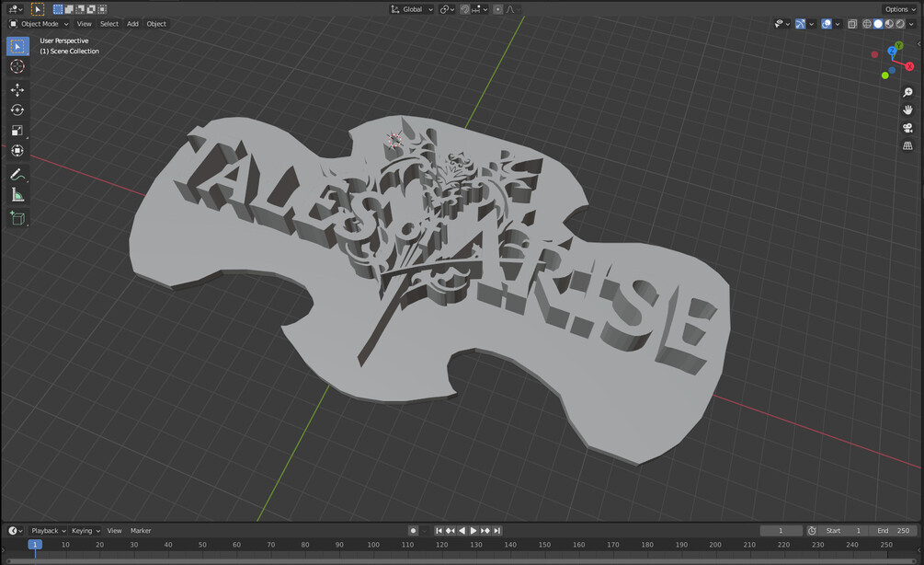
Task: Click the hand pan view icon
Action: pyautogui.click(x=907, y=110)
